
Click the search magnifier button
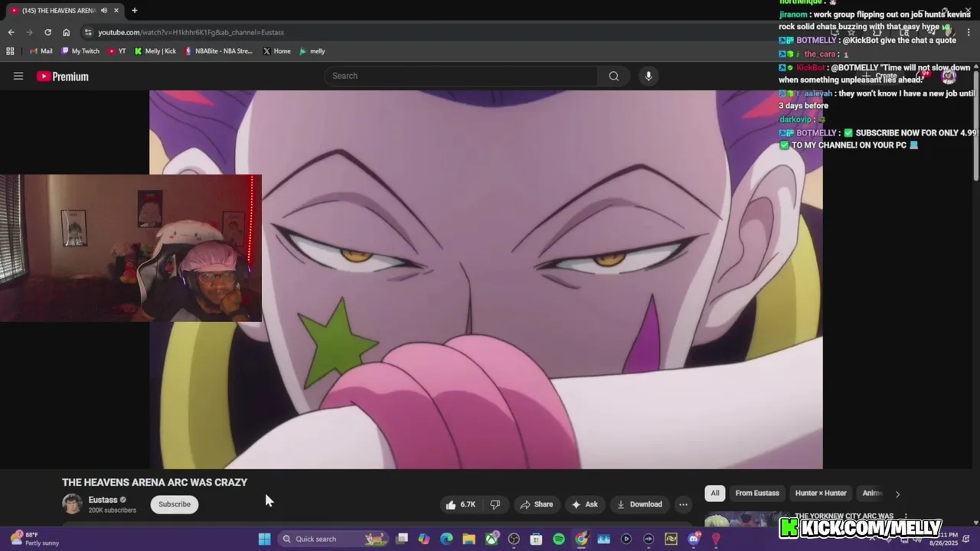613,76
